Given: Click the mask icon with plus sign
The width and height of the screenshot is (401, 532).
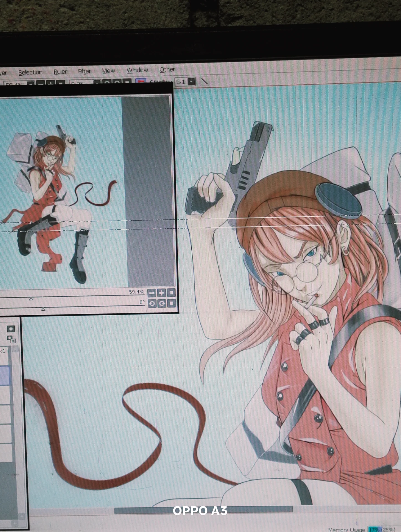Looking at the screenshot, I should [11, 339].
